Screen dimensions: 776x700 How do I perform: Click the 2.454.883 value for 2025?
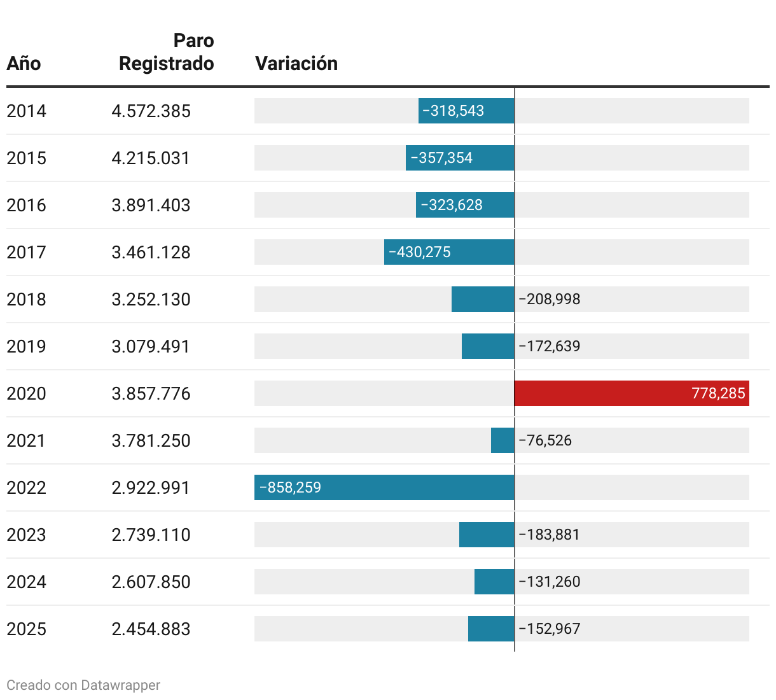click(x=151, y=629)
